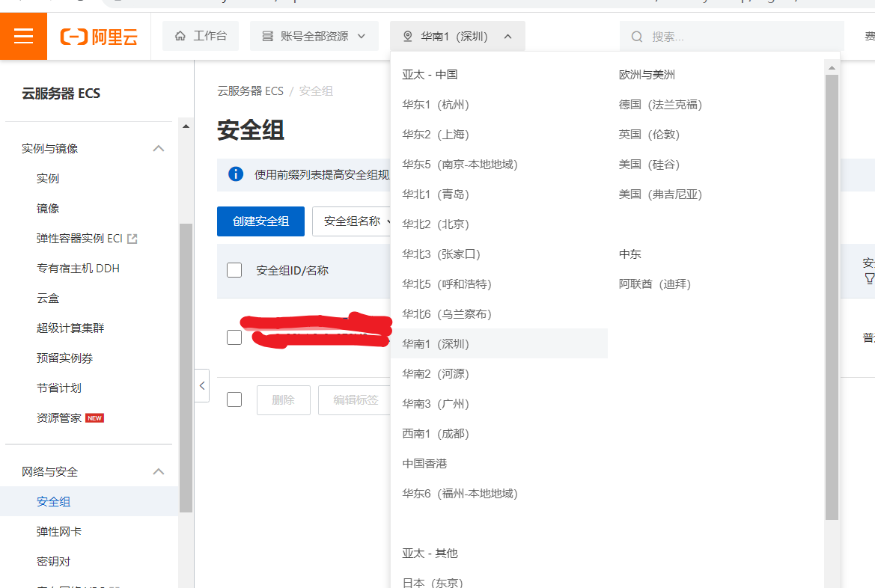Screen dimensions: 875x588
Task: Click the resource stack icon beside 账号全部资源
Action: click(x=268, y=36)
